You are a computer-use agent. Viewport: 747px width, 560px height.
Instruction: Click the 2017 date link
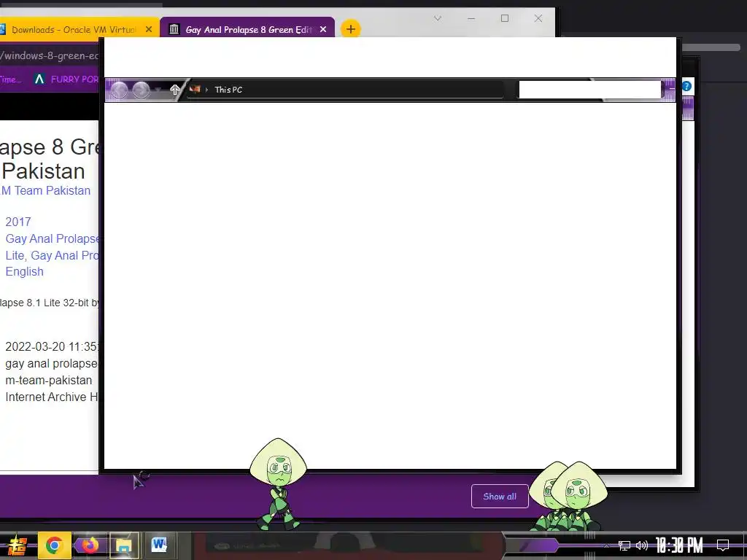18,222
